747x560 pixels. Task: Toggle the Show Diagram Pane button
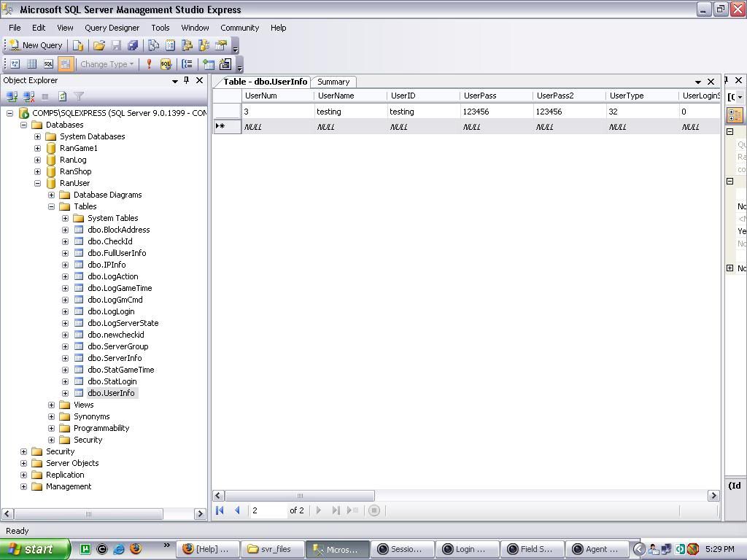tap(15, 64)
